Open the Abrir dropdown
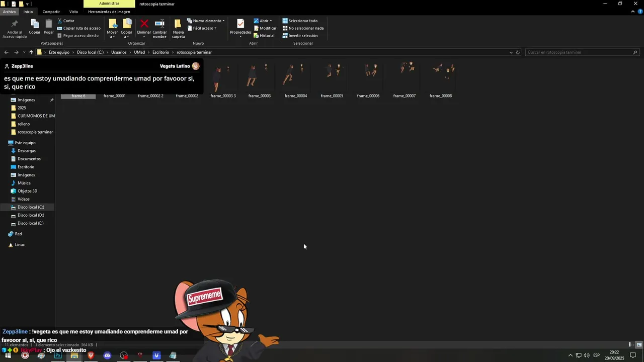The image size is (644, 362). 263,21
